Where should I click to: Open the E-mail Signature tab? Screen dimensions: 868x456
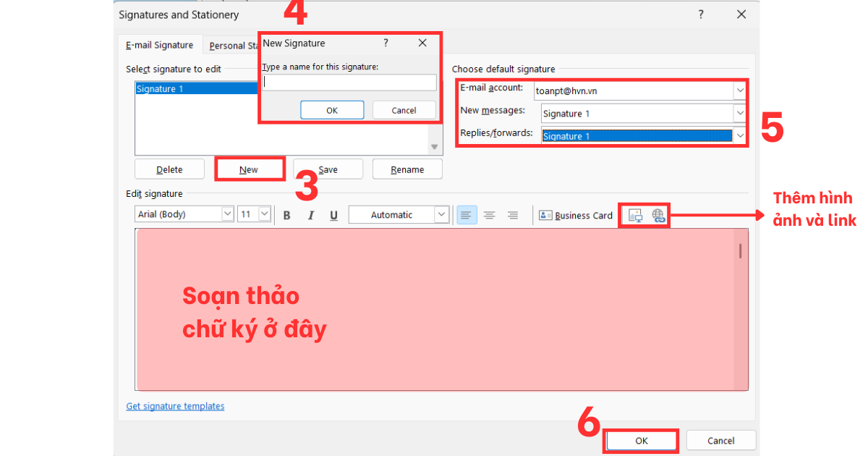pyautogui.click(x=159, y=44)
